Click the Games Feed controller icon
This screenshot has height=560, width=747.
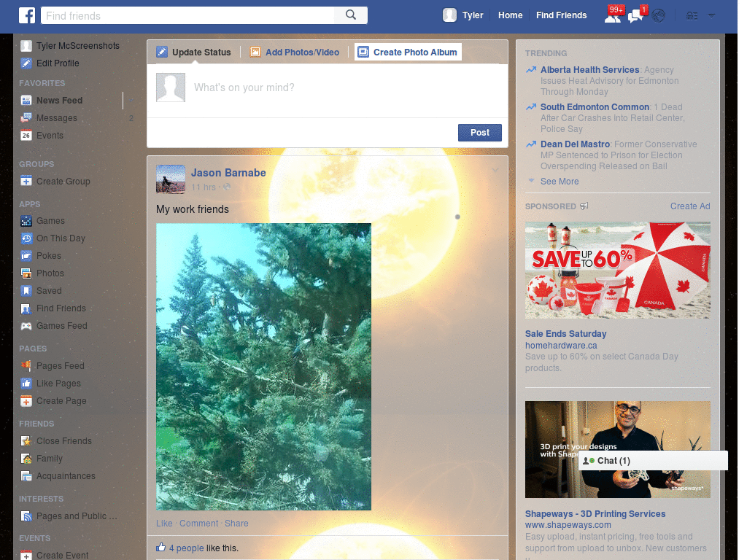(26, 326)
